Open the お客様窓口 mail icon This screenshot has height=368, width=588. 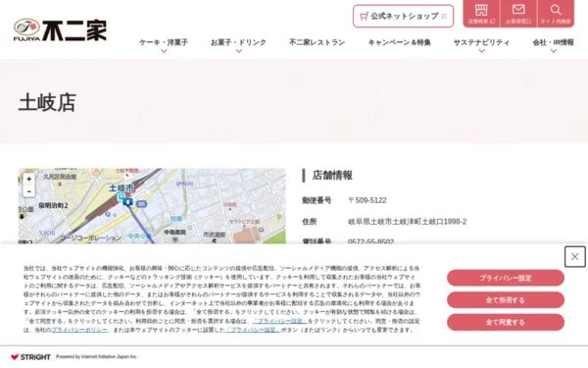click(518, 14)
